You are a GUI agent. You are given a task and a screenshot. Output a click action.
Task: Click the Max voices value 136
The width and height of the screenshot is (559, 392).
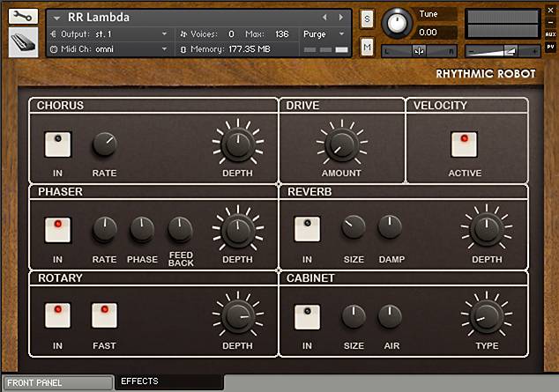click(x=281, y=34)
